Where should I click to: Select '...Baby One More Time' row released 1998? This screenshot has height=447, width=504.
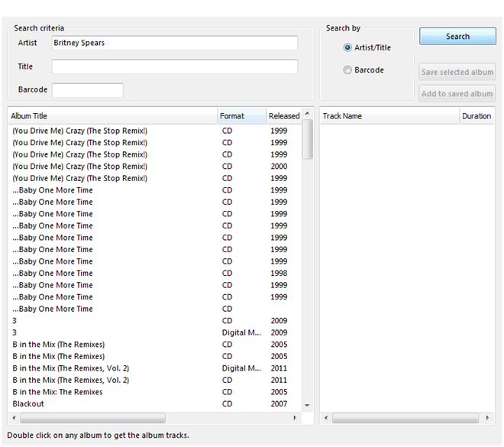click(155, 273)
